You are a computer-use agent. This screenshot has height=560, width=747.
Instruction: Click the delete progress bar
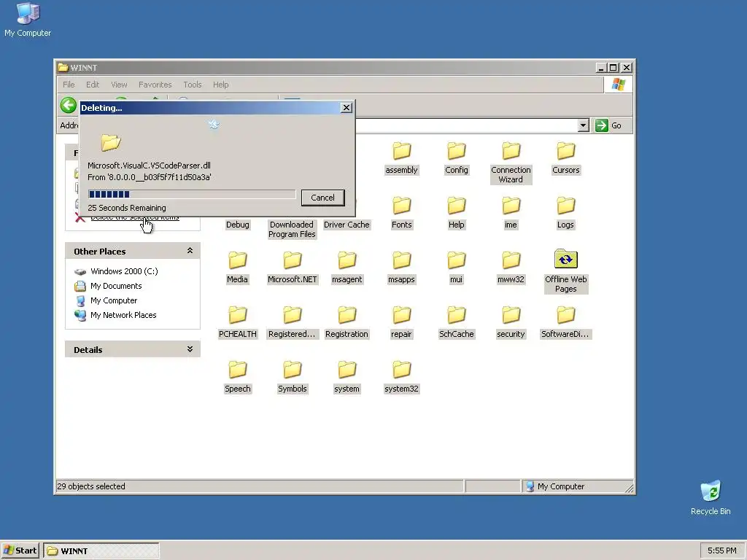point(192,194)
